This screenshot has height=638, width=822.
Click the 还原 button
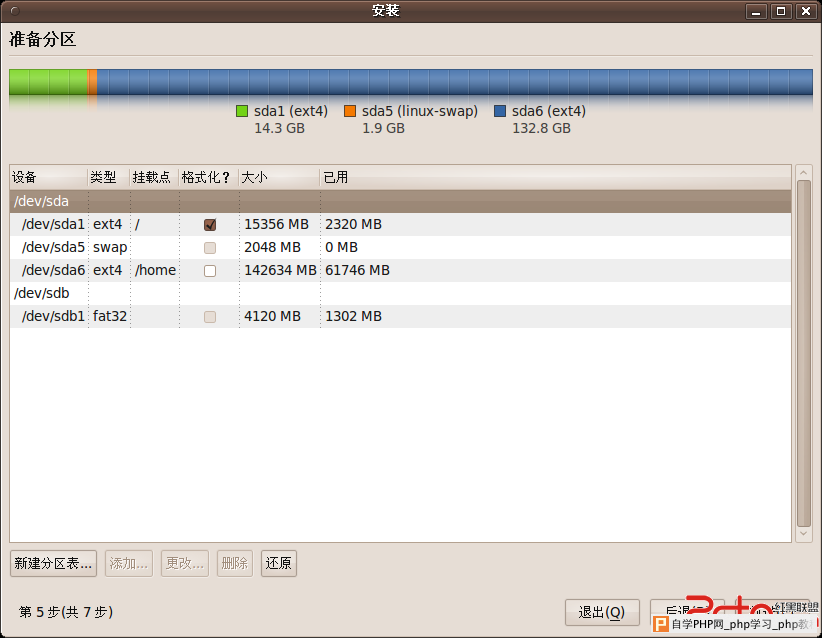tap(279, 564)
